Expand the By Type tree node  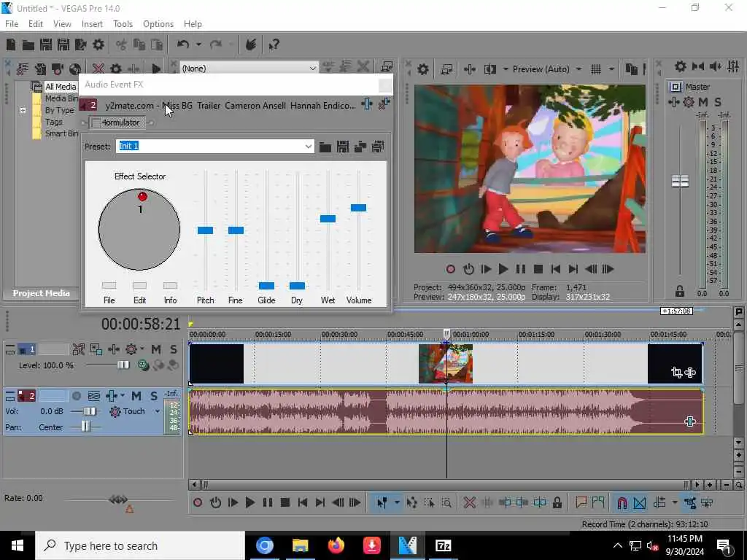[x=23, y=111]
